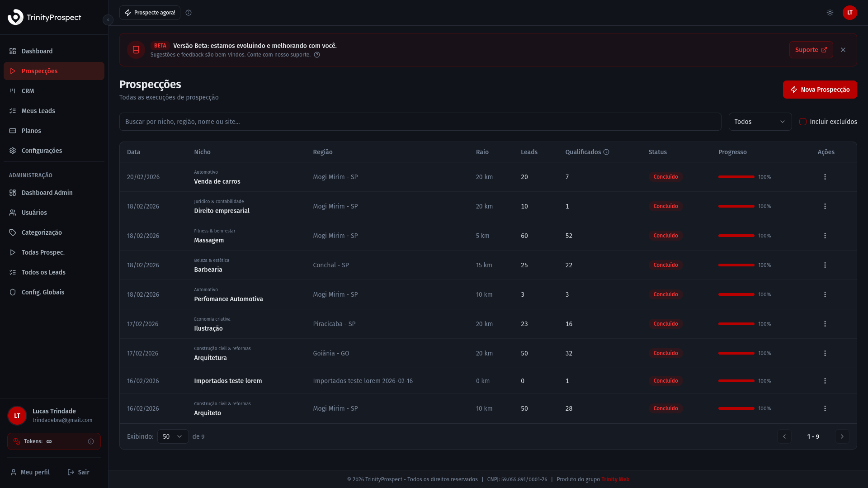Click the info icon beside Prospecte agora

(x=189, y=13)
